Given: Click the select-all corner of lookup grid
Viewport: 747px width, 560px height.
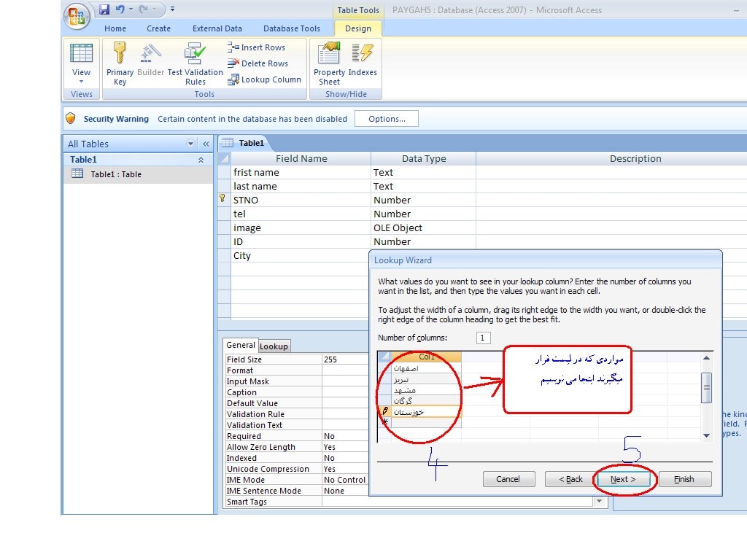Looking at the screenshot, I should (x=384, y=357).
